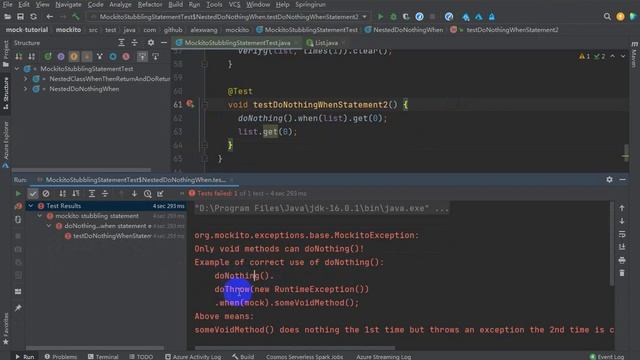Image resolution: width=640 pixels, height=360 pixels.
Task: Run the configuration with the green play icon
Action: 380,17
